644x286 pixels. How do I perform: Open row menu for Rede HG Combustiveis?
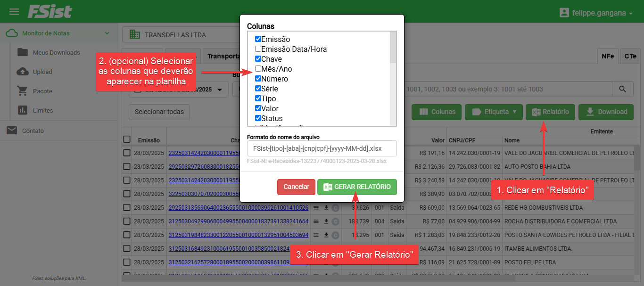tap(316, 208)
